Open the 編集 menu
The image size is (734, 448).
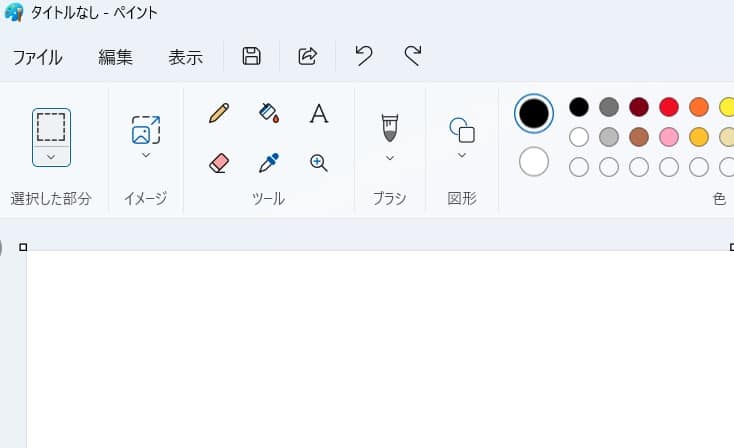point(115,57)
